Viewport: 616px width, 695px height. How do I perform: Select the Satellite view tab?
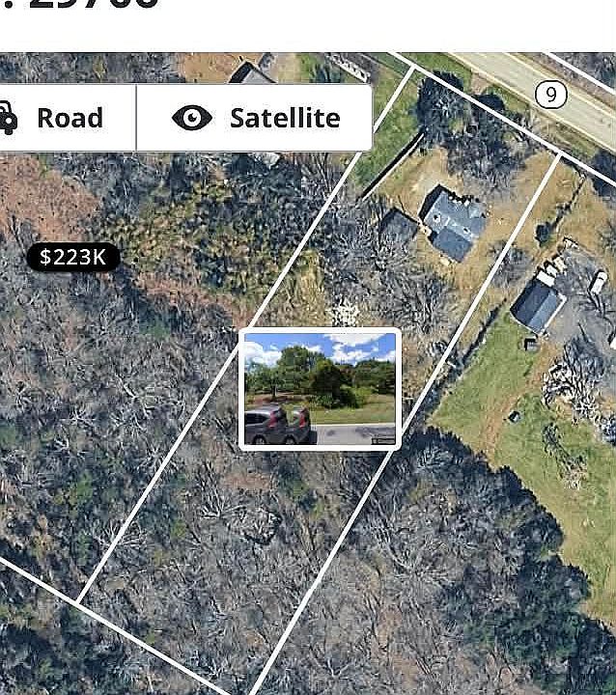point(254,118)
